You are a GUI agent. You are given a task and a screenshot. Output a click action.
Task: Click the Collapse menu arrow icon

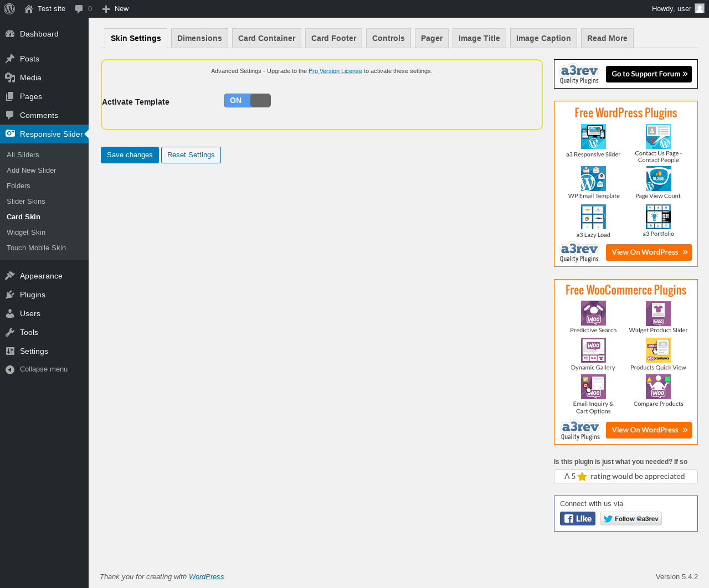click(x=10, y=369)
